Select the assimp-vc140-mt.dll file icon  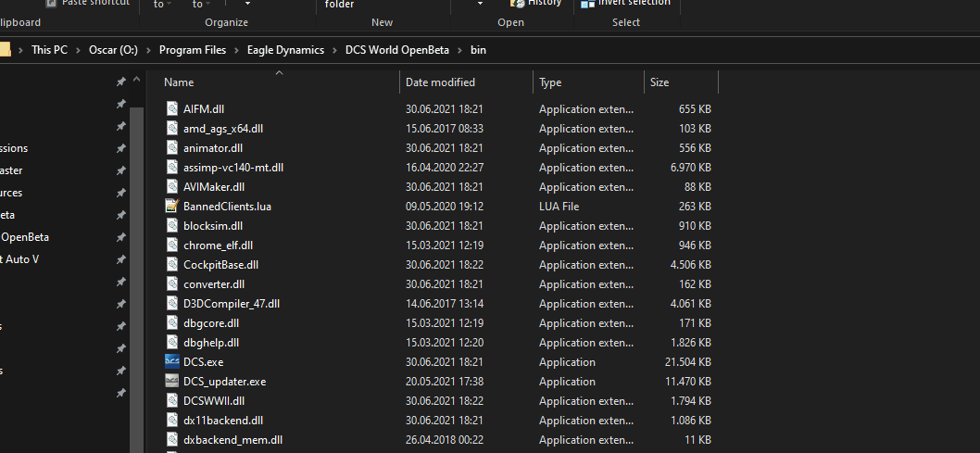point(172,167)
